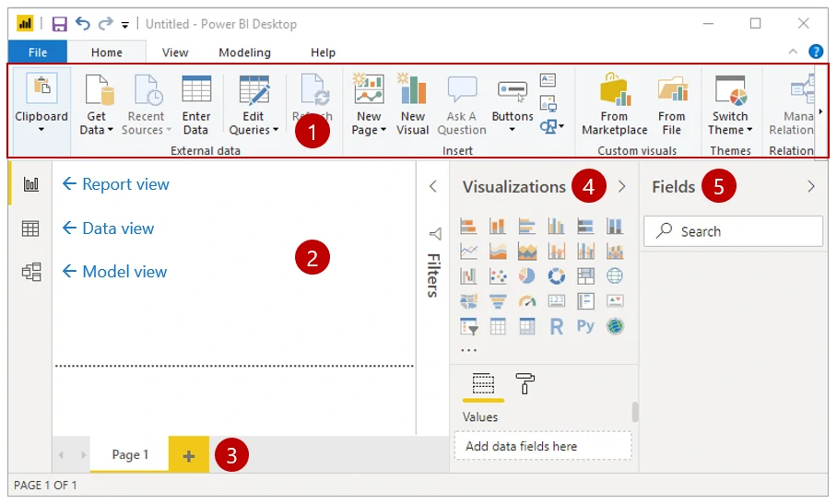The image size is (837, 504).
Task: Open Format paint roller tab
Action: [525, 384]
